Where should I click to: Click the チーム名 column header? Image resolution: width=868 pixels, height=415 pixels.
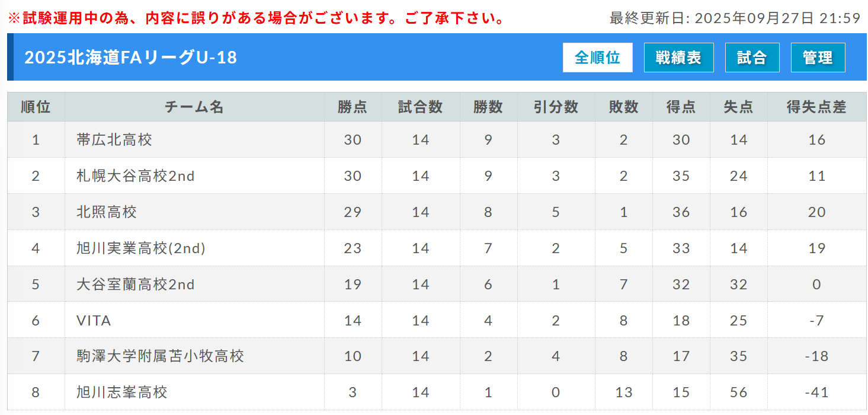(194, 107)
